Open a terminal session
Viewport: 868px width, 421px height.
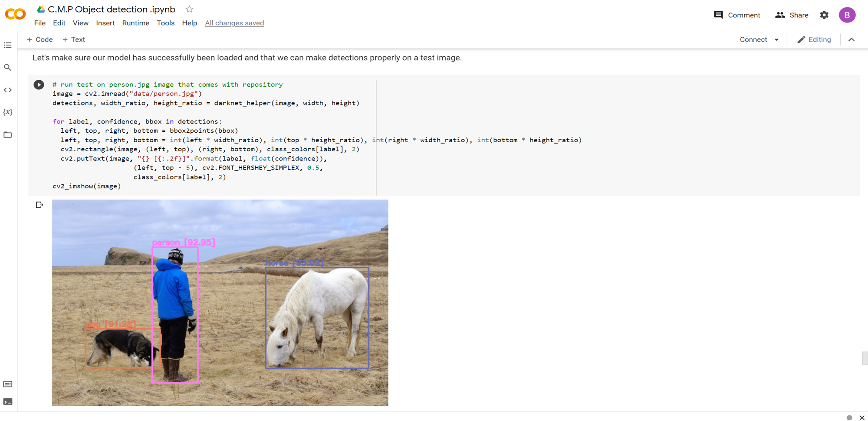(7, 401)
